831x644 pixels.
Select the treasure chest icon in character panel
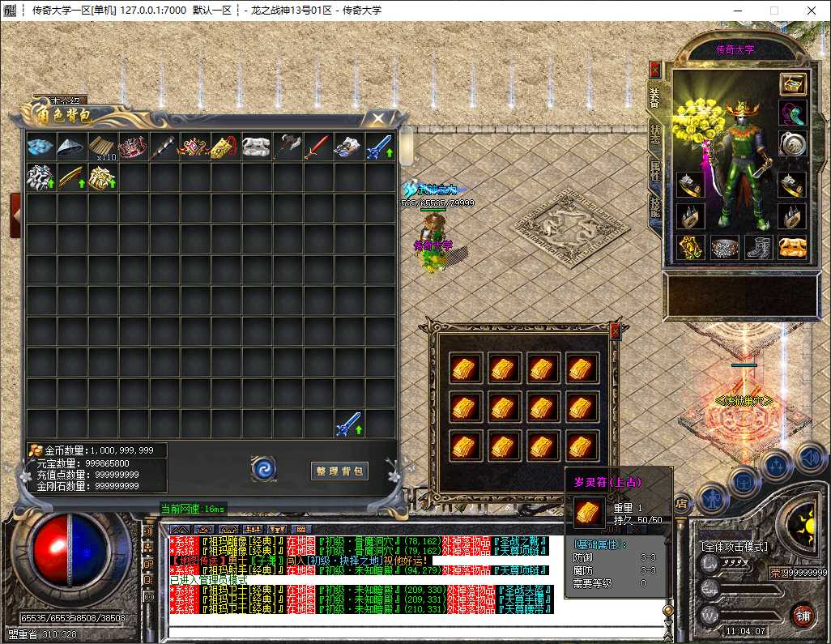pyautogui.click(x=793, y=83)
